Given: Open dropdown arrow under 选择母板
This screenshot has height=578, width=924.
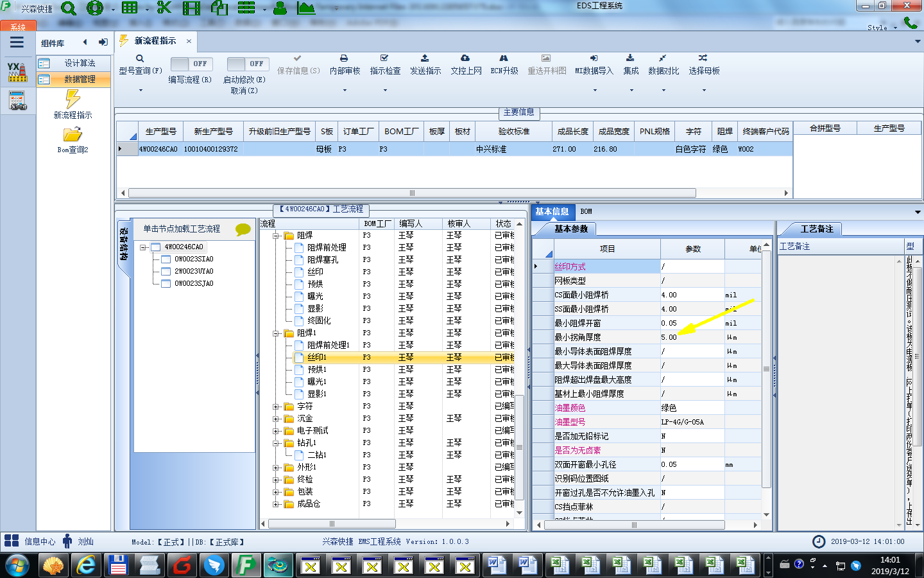Looking at the screenshot, I should (704, 91).
